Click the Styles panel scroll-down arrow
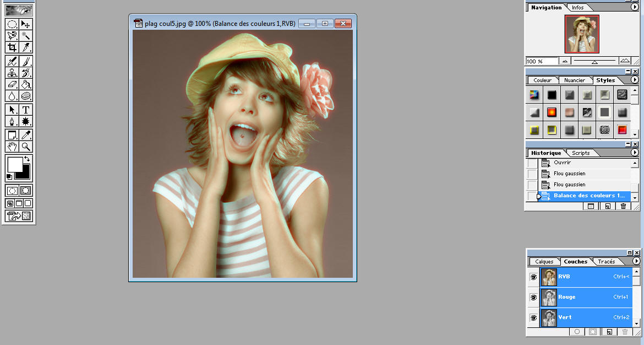The height and width of the screenshot is (345, 644). [635, 134]
